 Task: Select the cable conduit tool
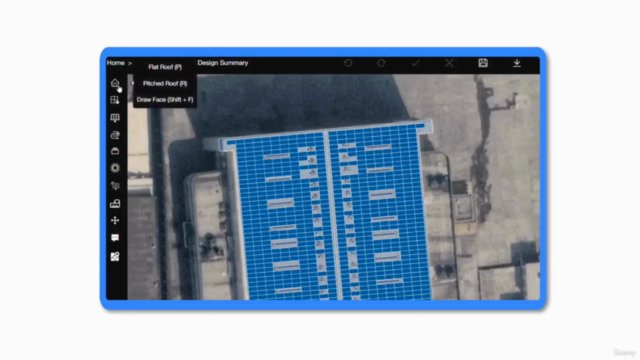115,135
